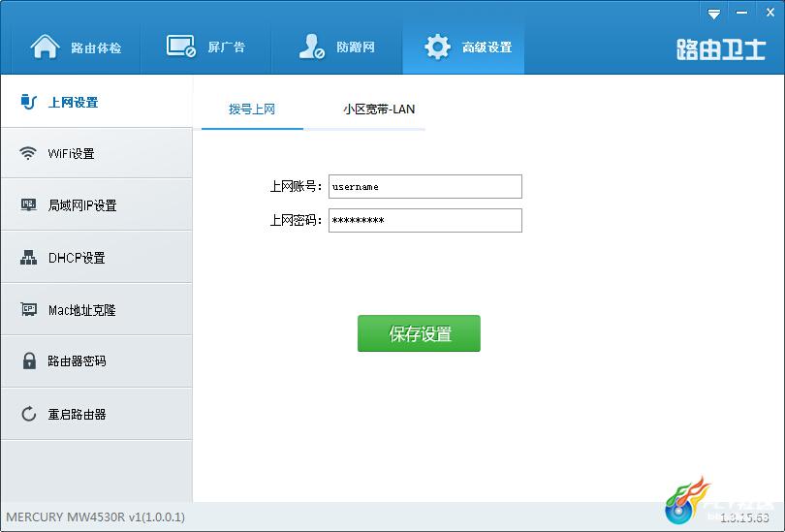Open 路由器密码 in the sidebar
Viewport: 785px width, 532px height.
pyautogui.click(x=97, y=361)
